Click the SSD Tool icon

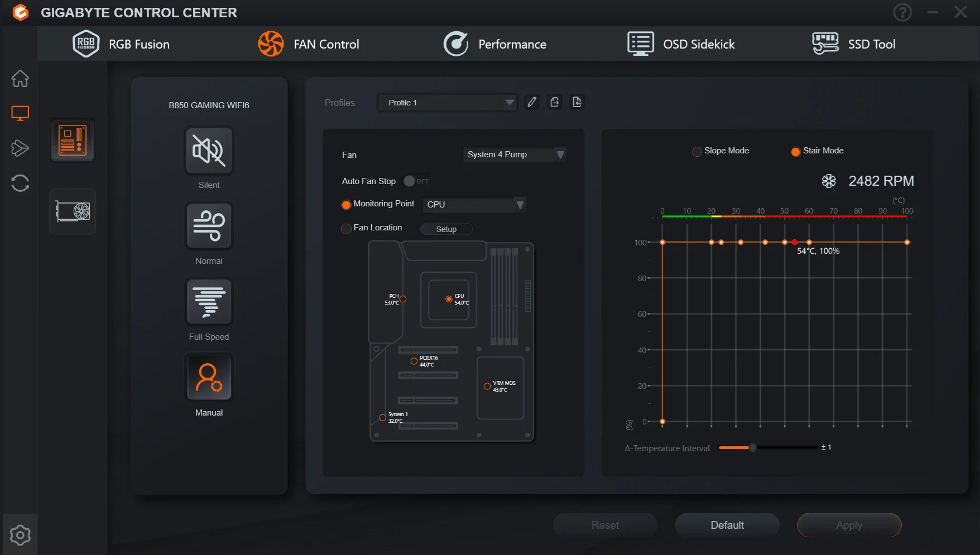825,44
